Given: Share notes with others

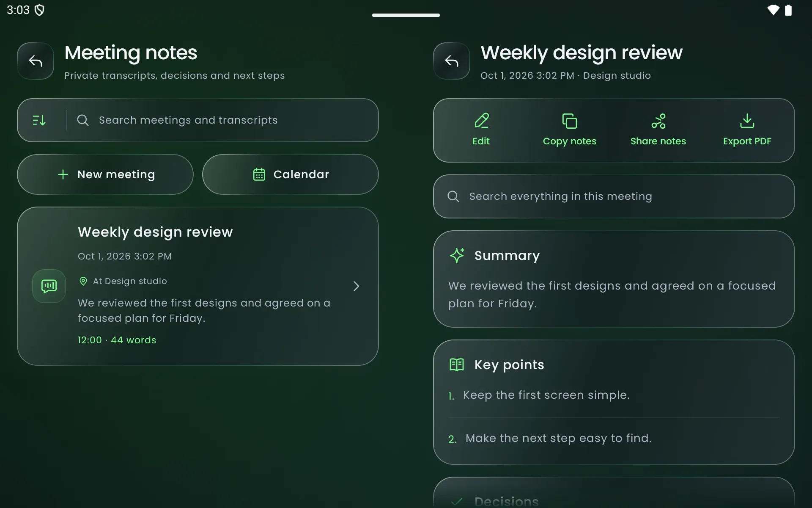Looking at the screenshot, I should tap(658, 130).
